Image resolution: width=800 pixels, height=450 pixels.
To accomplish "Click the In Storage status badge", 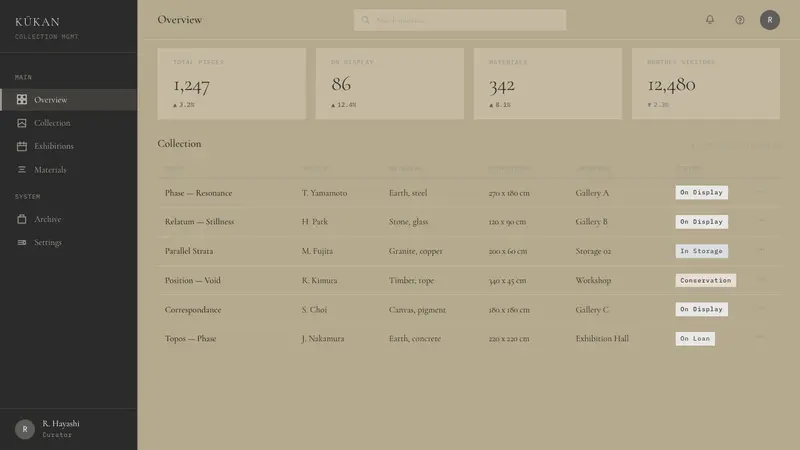I will coord(702,251).
